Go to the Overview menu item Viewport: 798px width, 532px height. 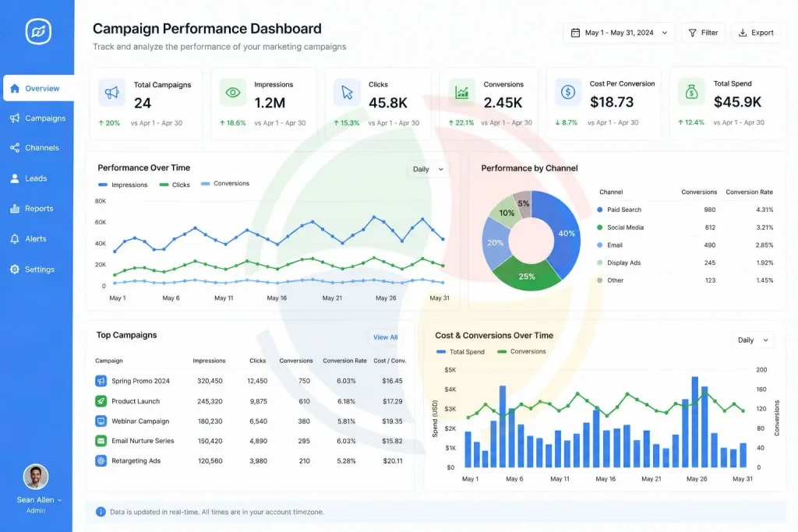tap(39, 89)
